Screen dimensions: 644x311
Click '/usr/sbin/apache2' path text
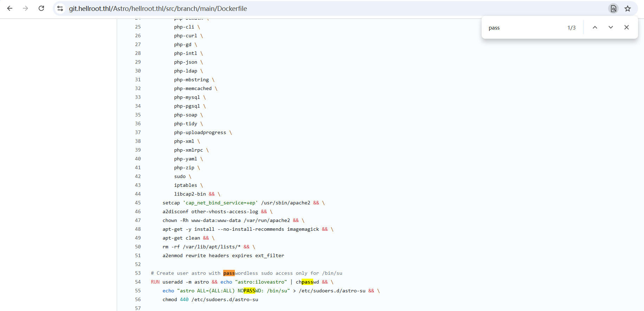pos(286,203)
